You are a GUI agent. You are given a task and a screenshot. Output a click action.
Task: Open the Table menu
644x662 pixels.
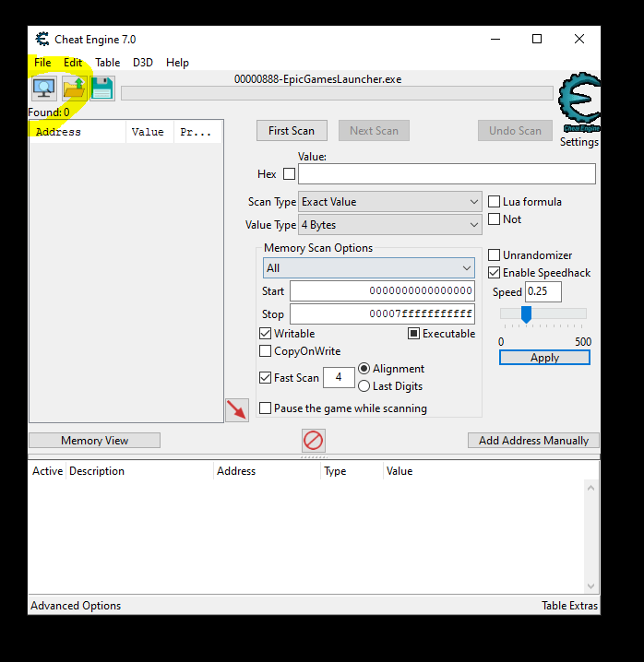(x=107, y=63)
